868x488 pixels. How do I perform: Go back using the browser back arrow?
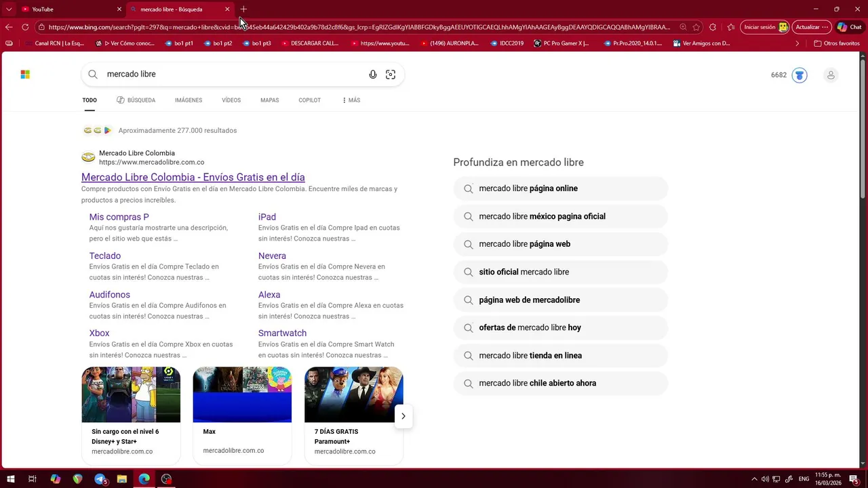click(x=9, y=27)
